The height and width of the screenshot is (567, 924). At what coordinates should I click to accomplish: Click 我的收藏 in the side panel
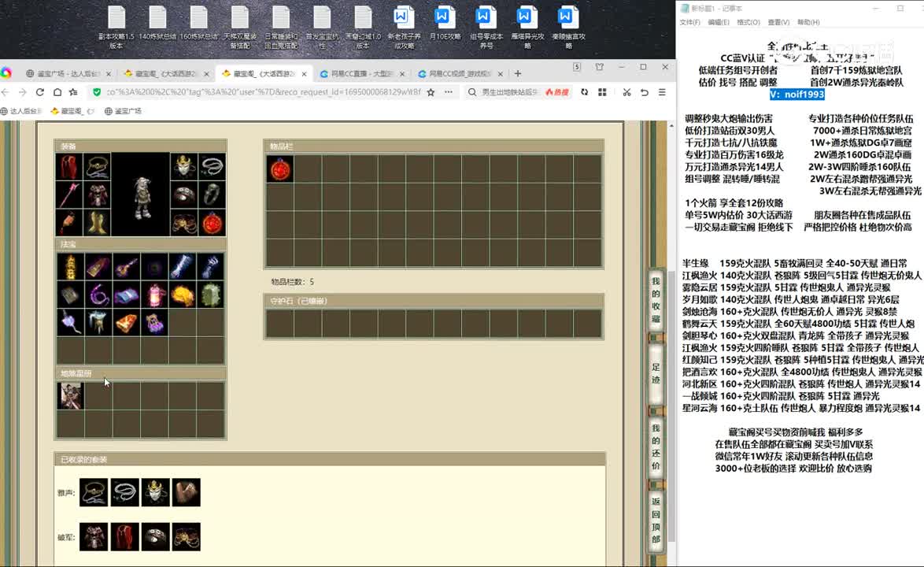coord(656,300)
